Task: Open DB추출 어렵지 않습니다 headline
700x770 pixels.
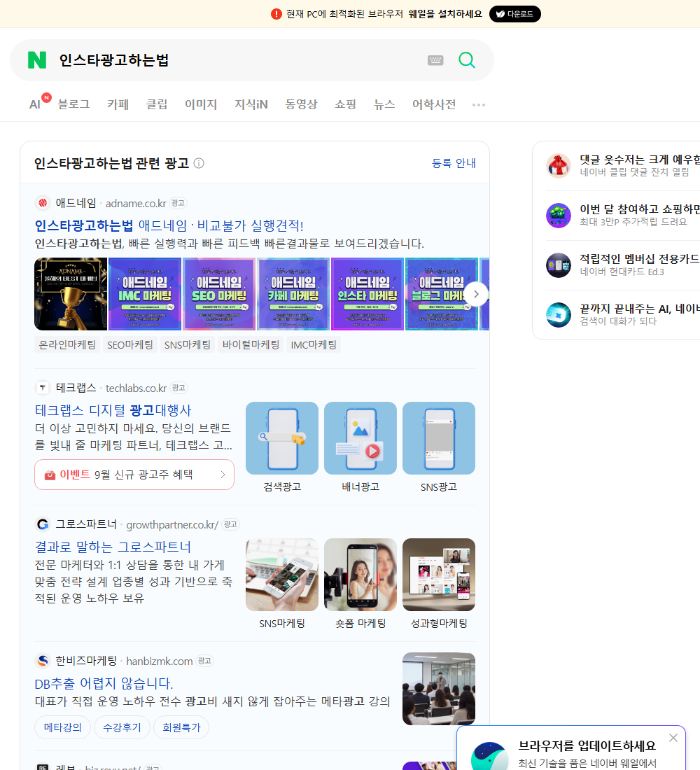Action: [x=104, y=683]
